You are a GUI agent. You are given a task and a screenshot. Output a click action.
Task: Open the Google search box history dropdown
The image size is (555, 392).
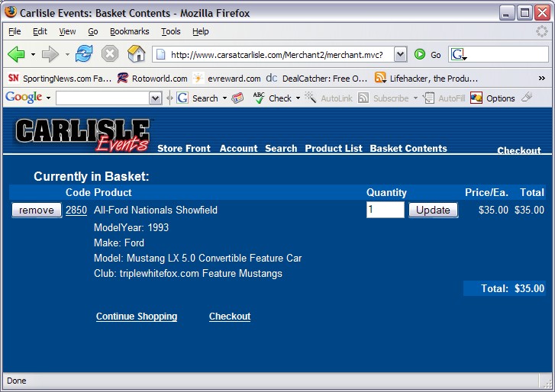point(156,98)
